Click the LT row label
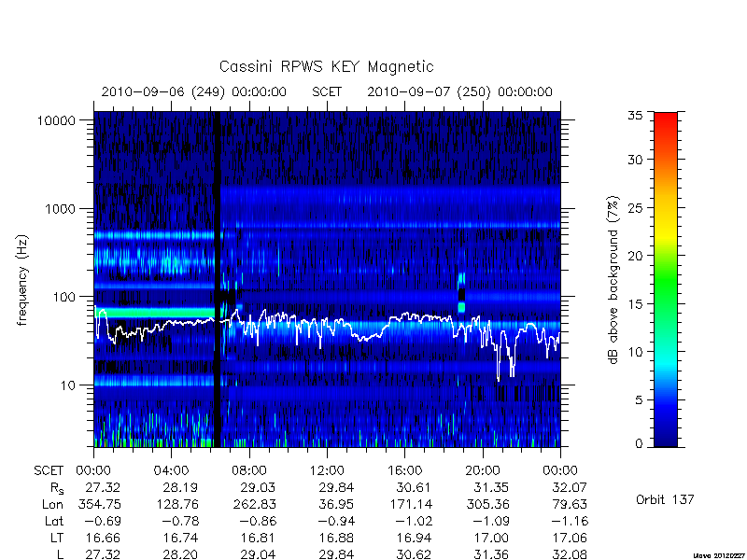 pos(57,539)
